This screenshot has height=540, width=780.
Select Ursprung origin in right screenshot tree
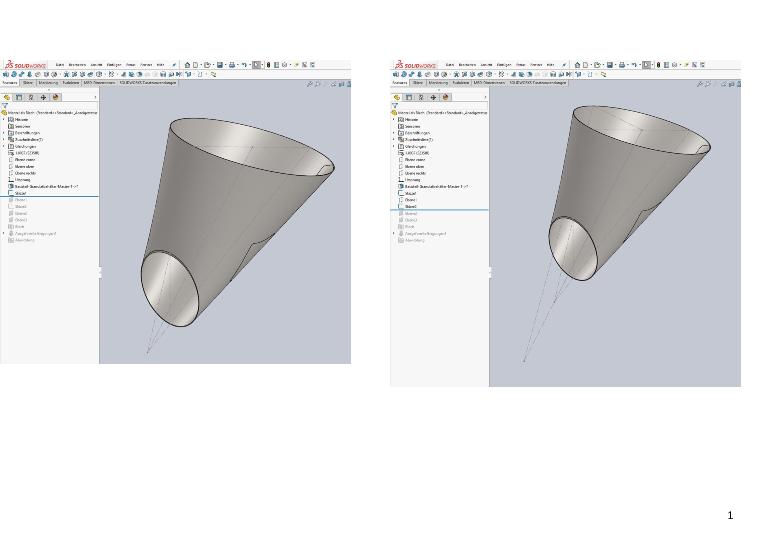tap(409, 180)
